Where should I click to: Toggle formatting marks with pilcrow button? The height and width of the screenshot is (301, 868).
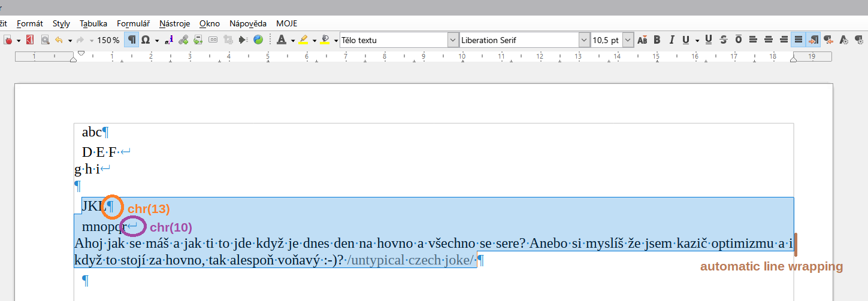point(131,40)
